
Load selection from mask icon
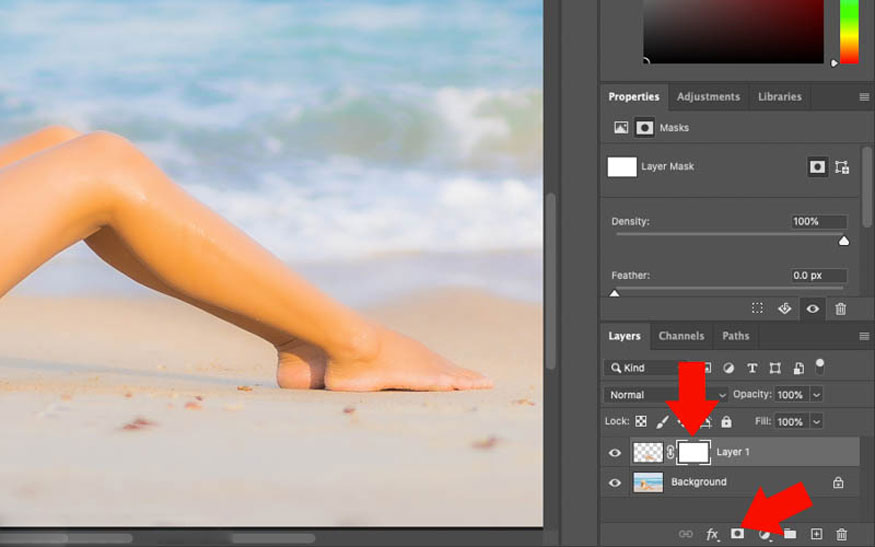pyautogui.click(x=757, y=309)
